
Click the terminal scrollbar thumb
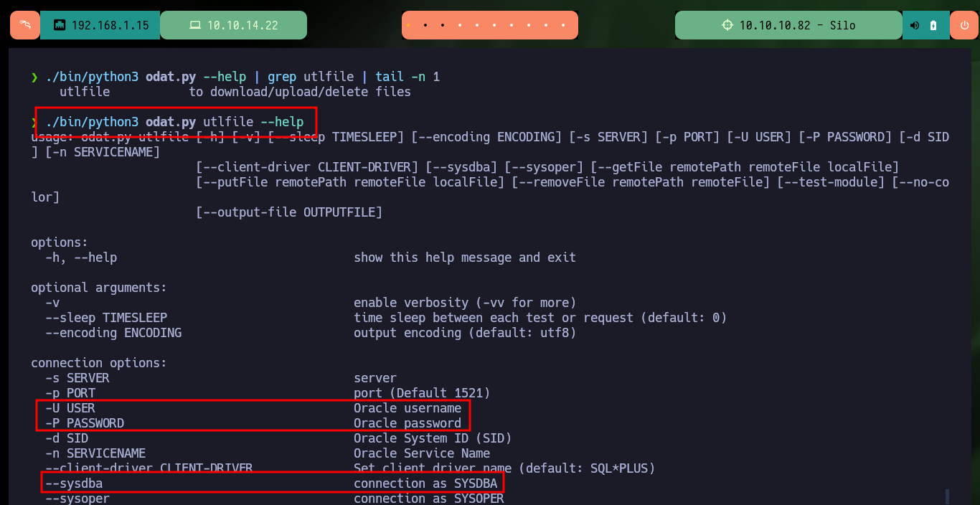pyautogui.click(x=947, y=496)
